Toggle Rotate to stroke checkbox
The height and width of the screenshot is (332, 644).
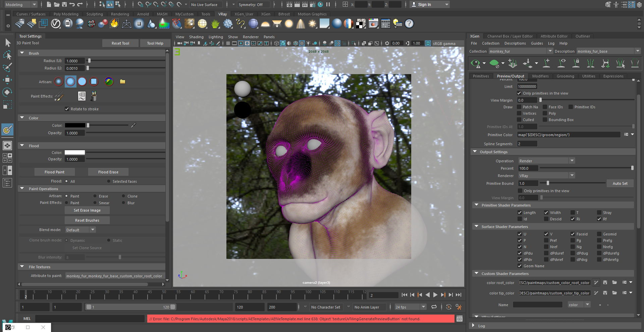click(x=67, y=109)
